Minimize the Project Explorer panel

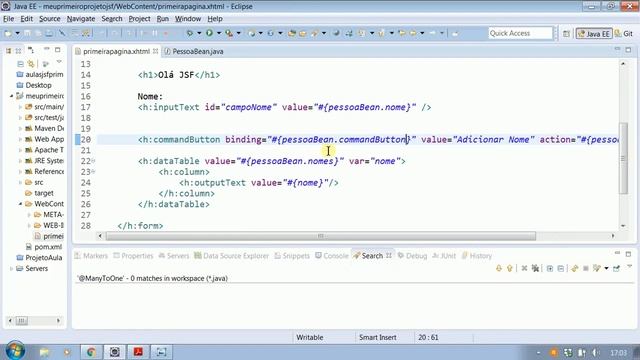tap(47, 49)
